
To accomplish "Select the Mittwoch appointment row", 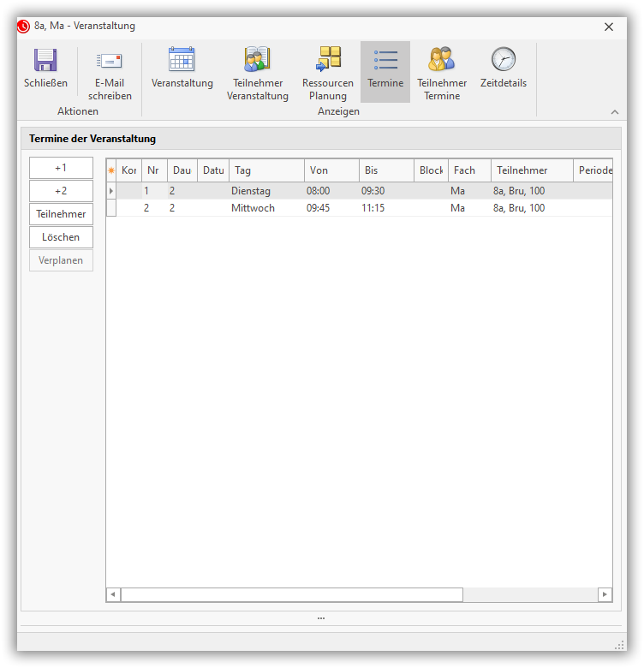I will click(253, 208).
